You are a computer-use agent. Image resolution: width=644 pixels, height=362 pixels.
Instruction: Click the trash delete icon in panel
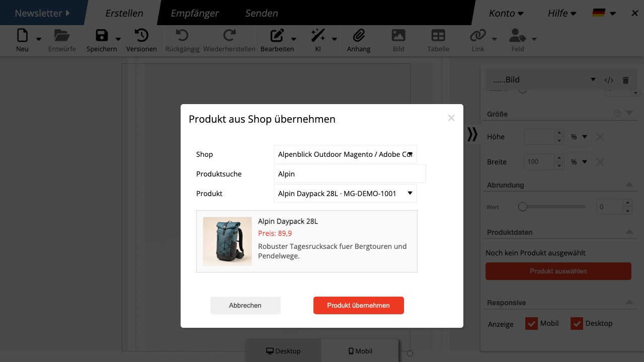click(x=625, y=80)
